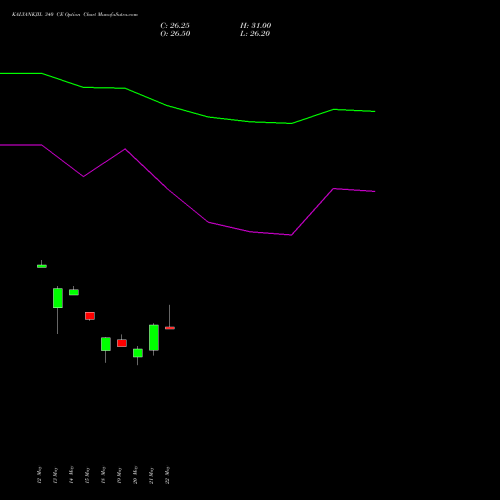Screen dimensions: 500x500
Task: Click the open price value O: 26.50
Action: [175, 34]
